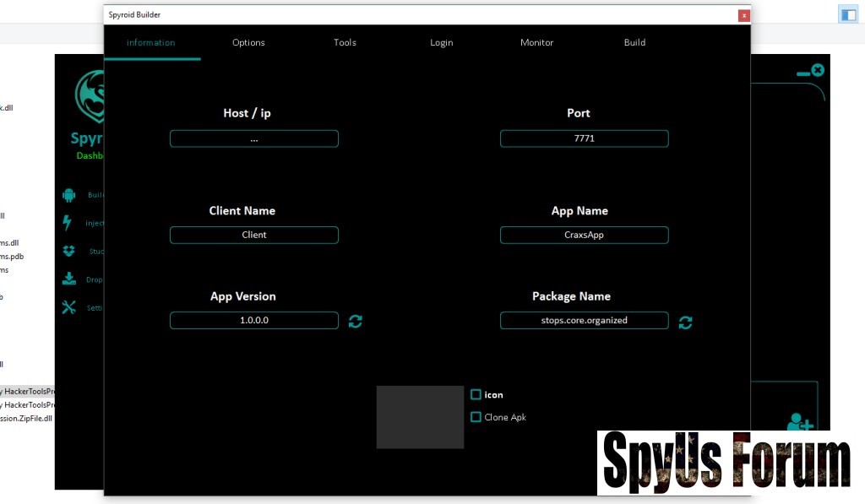Click the download tray Drop icon
Image resolution: width=865 pixels, height=504 pixels.
click(x=68, y=279)
